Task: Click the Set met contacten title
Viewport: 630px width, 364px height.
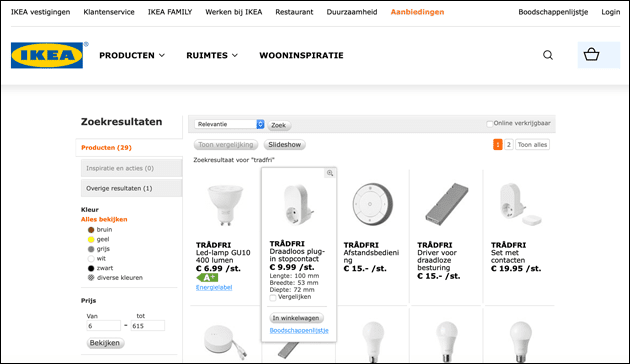Action: pos(508,253)
